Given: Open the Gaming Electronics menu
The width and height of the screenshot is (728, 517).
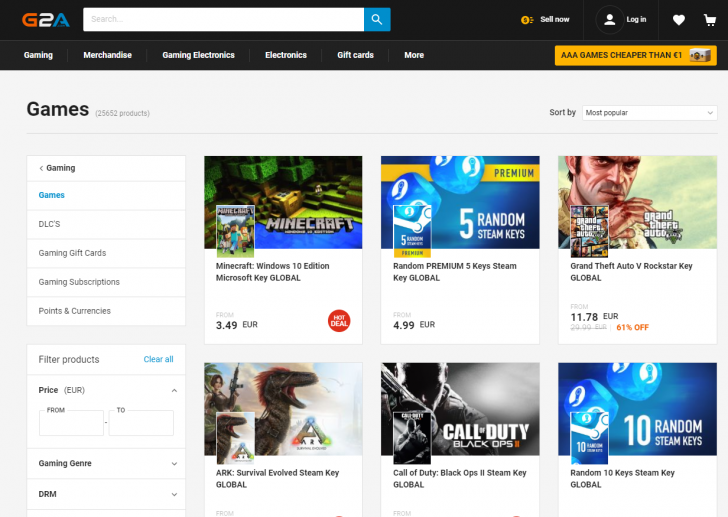Looking at the screenshot, I should (x=198, y=55).
